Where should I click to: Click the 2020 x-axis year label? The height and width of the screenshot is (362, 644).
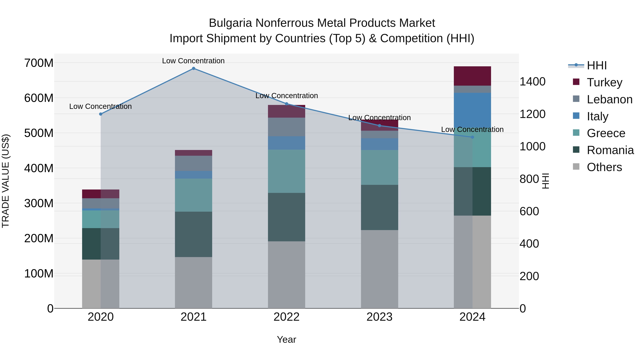pos(101,317)
